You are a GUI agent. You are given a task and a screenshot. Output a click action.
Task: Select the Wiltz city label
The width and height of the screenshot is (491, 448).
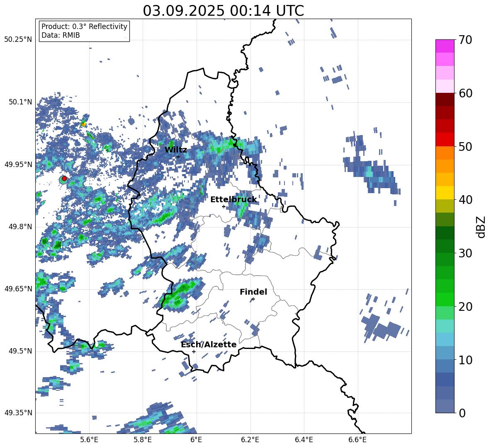176,150
